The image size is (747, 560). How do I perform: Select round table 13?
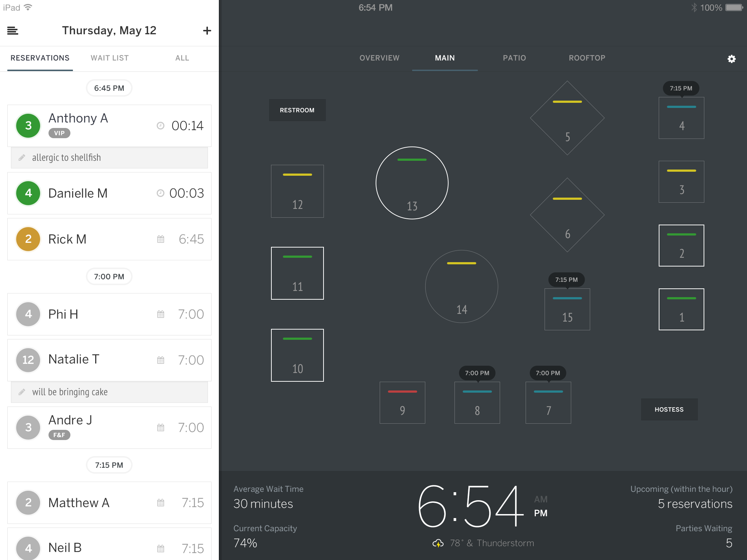pos(412,183)
